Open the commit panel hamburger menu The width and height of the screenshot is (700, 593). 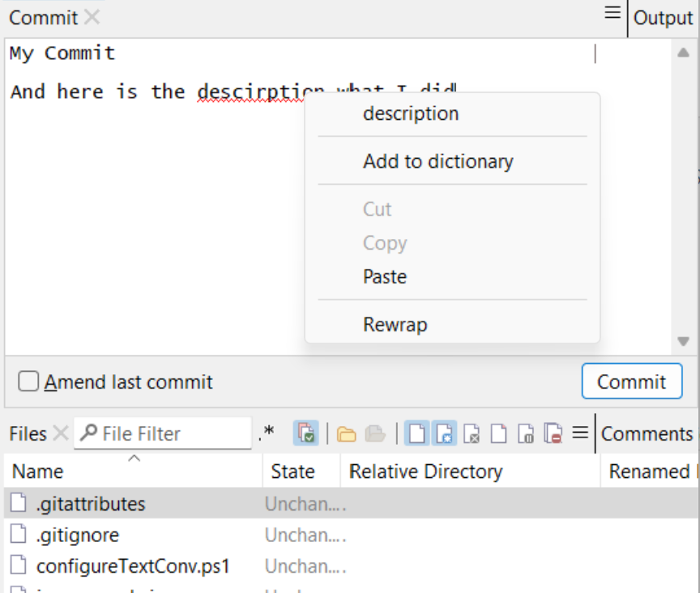point(610,13)
